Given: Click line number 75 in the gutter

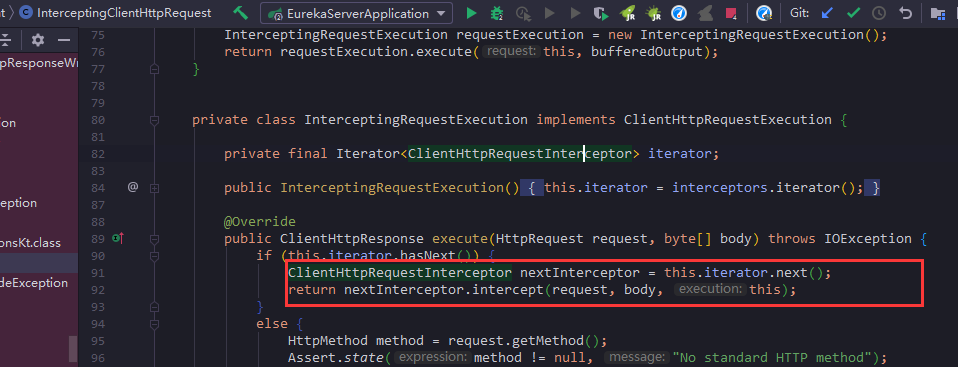Looking at the screenshot, I should coord(97,35).
